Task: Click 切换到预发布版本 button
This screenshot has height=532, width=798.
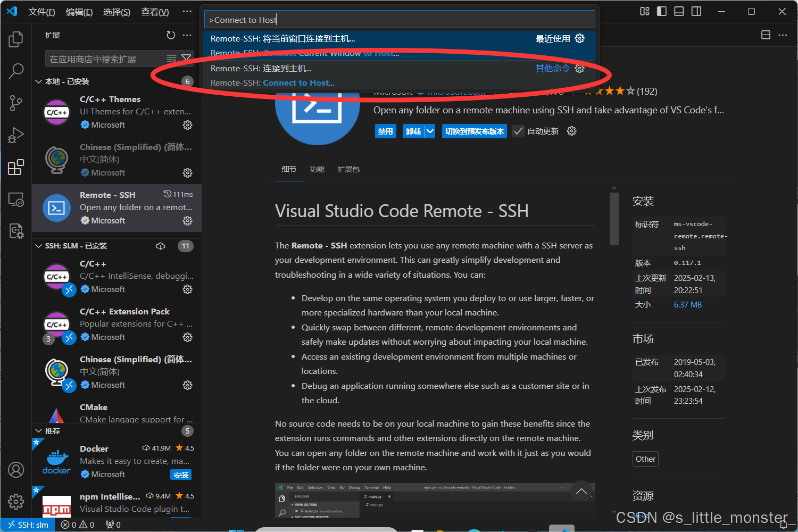Action: (475, 131)
